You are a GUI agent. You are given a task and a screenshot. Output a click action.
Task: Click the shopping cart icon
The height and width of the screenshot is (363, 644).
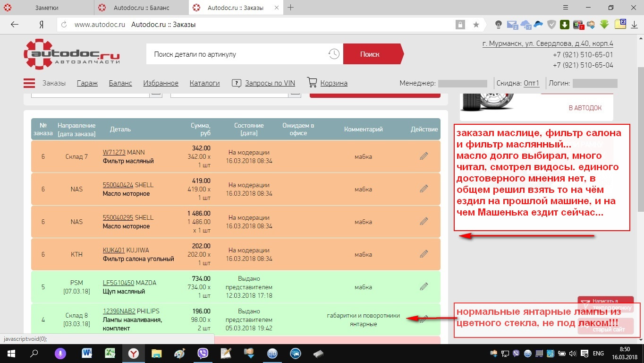click(x=312, y=83)
